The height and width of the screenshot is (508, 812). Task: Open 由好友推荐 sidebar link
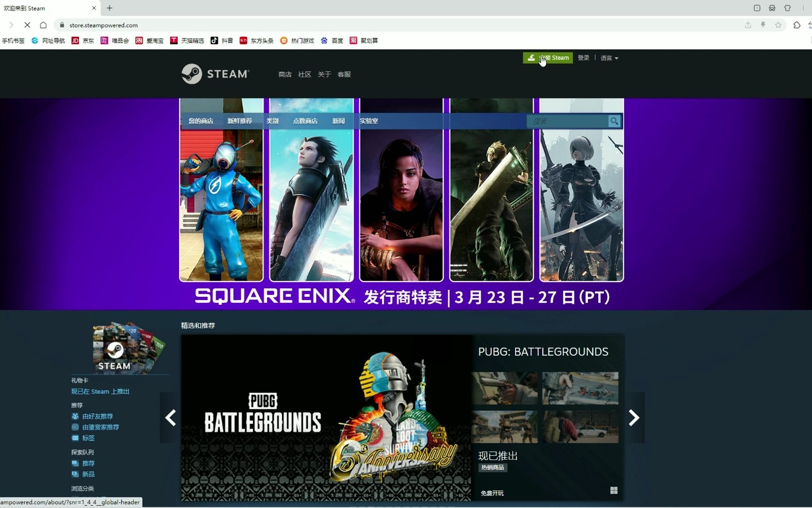(x=97, y=416)
